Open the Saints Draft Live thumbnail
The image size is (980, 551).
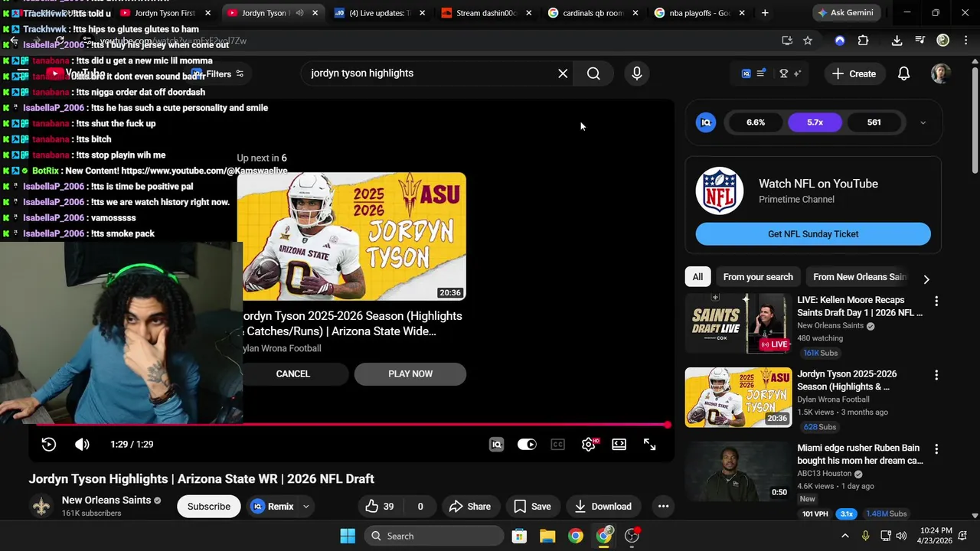[738, 324]
